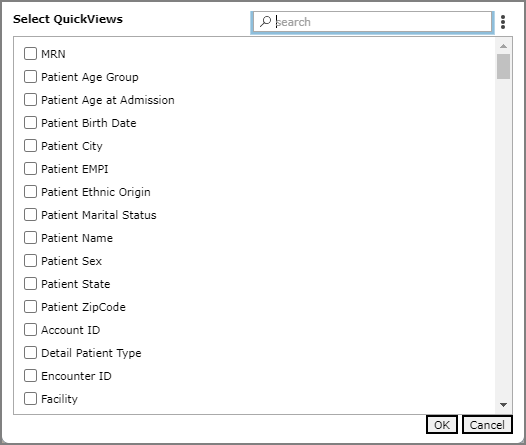
Task: Toggle the Patient State checkbox
Action: tap(30, 284)
